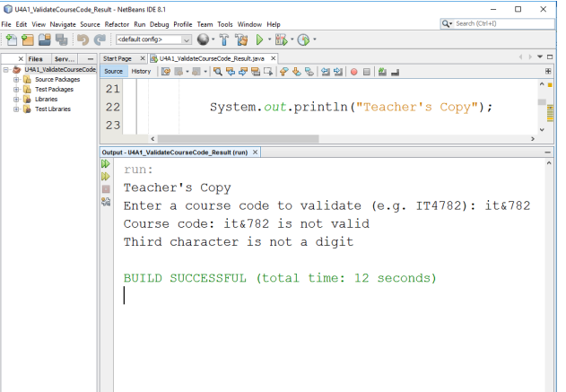This screenshot has height=392, width=566.
Task: Open the Navigate menu
Action: click(x=63, y=24)
